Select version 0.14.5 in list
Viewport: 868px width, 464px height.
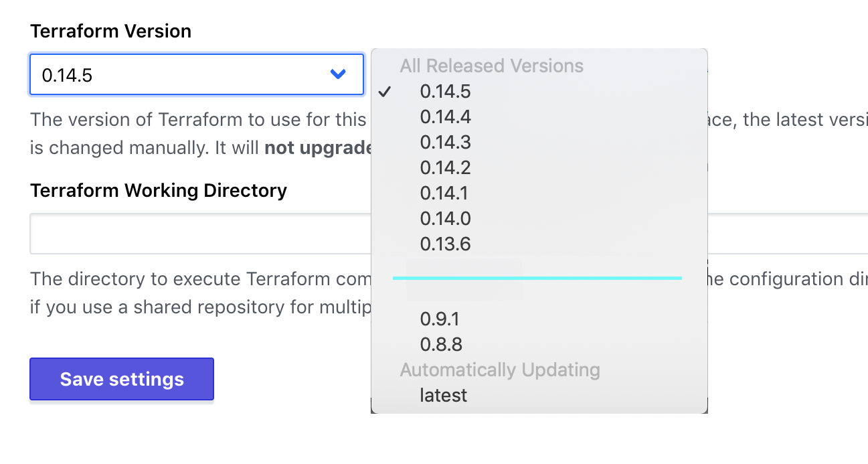tap(446, 92)
